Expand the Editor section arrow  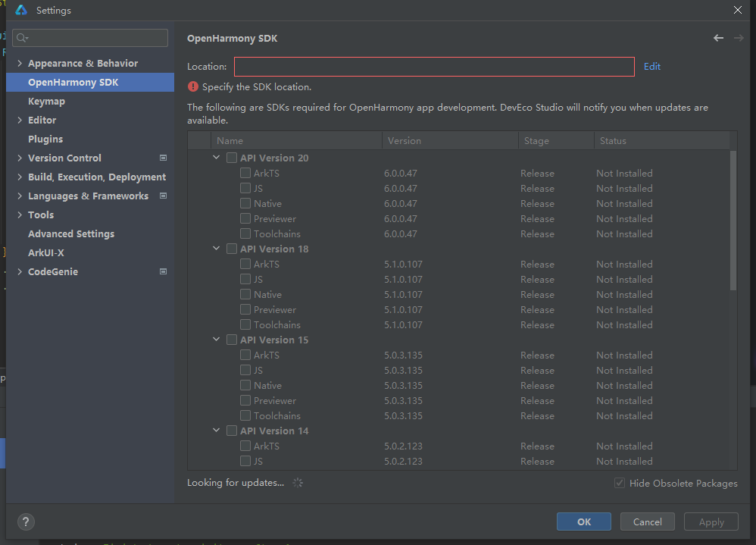point(20,120)
